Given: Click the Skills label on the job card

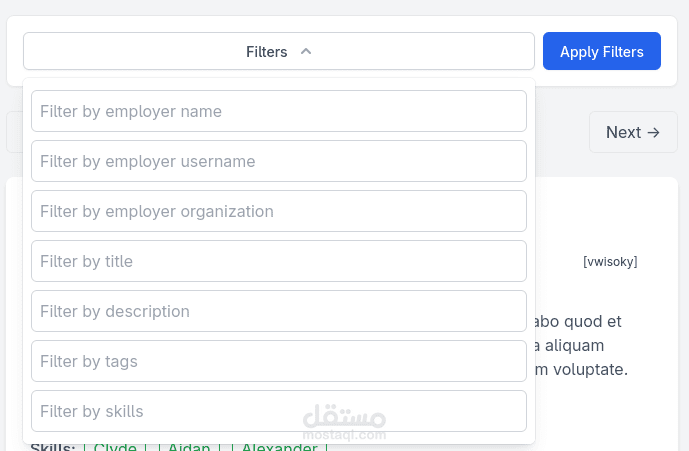Looking at the screenshot, I should (x=52, y=447).
